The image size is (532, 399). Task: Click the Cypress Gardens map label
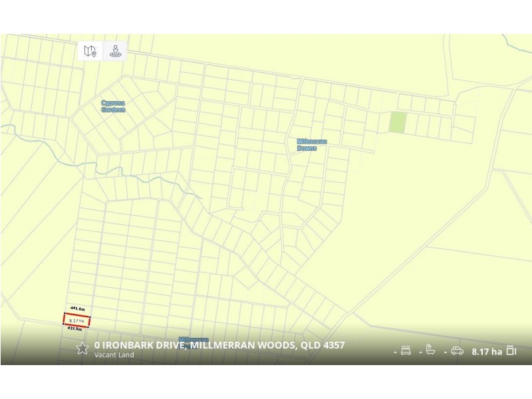tap(113, 106)
